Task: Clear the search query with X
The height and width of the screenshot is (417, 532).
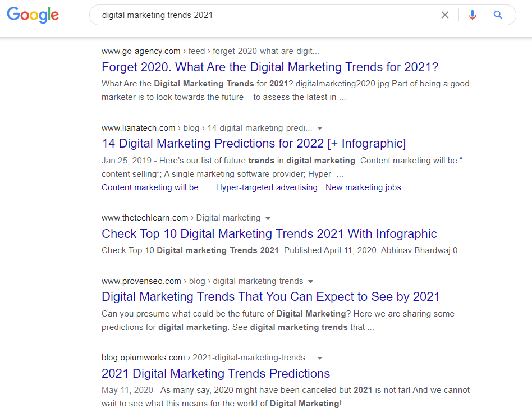Action: (445, 15)
